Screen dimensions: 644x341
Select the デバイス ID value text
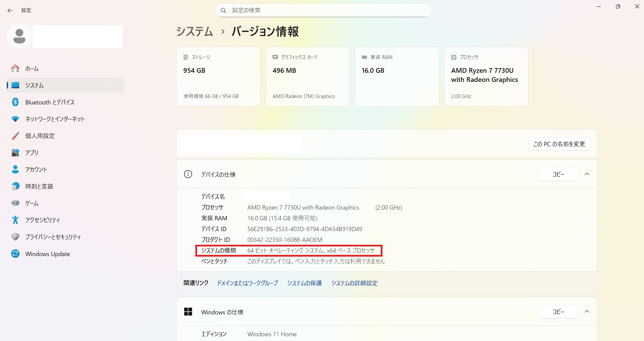coord(305,229)
